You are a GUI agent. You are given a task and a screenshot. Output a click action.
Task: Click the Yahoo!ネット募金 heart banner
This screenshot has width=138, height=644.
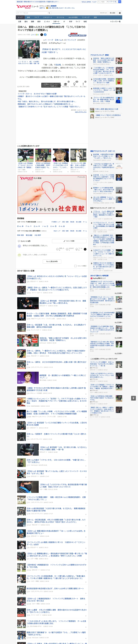[x=52, y=194]
